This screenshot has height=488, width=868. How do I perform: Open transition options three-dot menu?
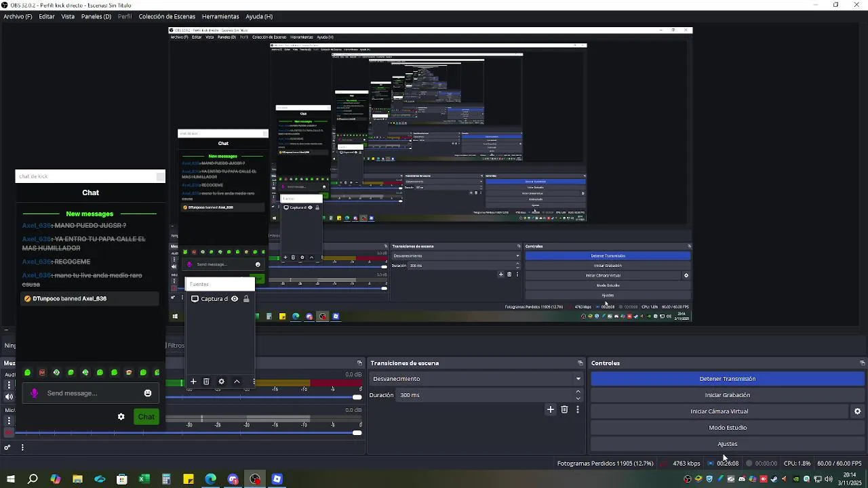(x=578, y=409)
